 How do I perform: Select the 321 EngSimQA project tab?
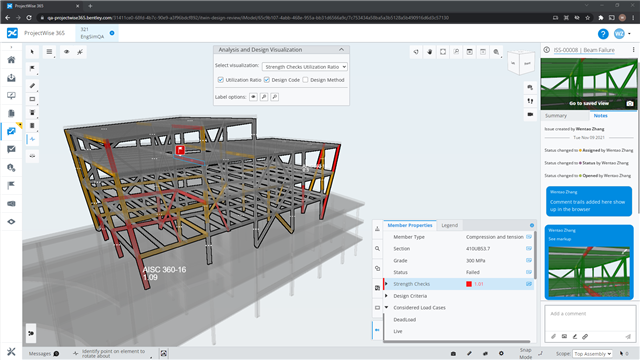97,33
